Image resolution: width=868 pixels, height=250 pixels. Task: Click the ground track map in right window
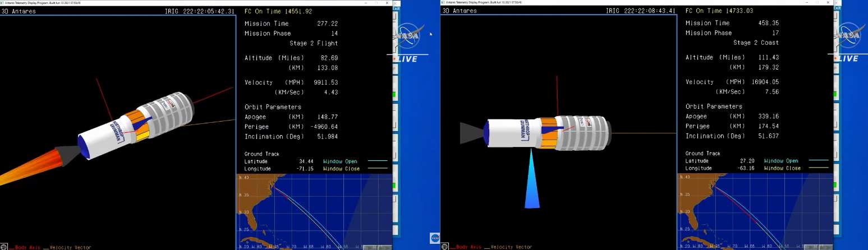[755, 211]
